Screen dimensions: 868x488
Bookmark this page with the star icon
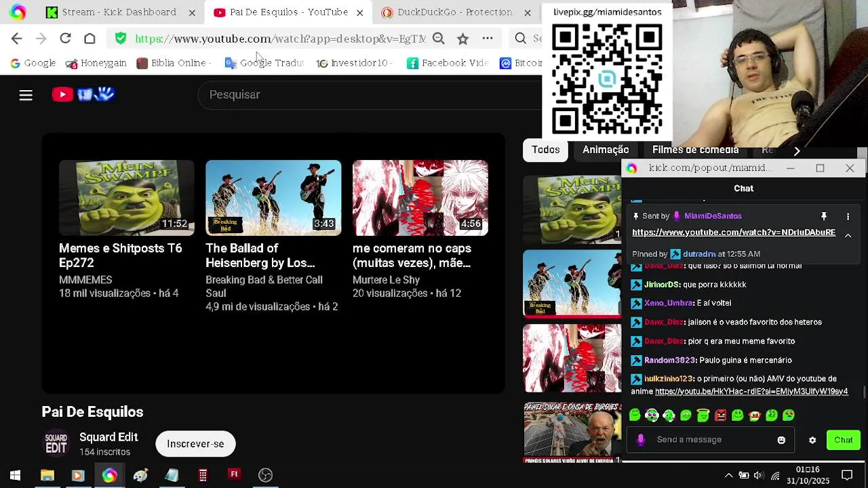(x=462, y=39)
